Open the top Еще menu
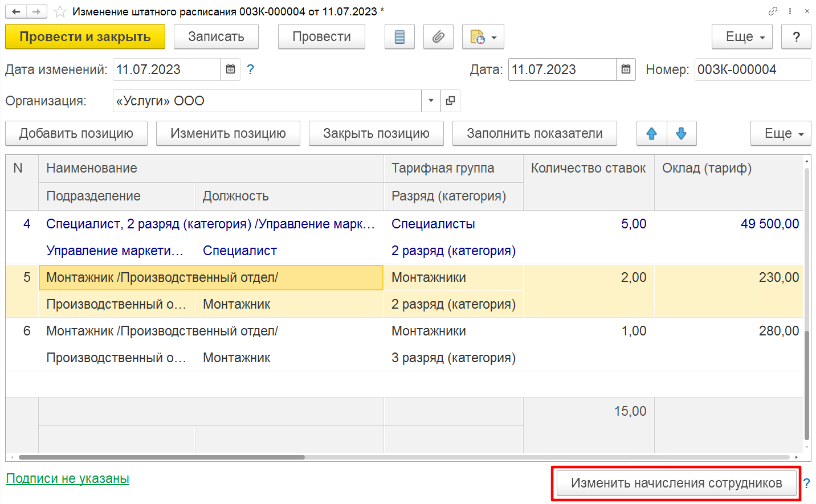The image size is (816, 504). tap(742, 37)
